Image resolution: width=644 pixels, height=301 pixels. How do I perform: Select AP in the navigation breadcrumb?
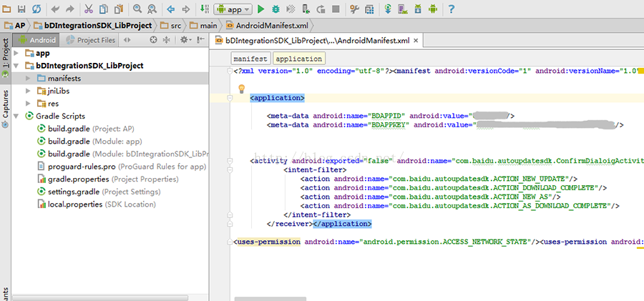[x=15, y=26]
